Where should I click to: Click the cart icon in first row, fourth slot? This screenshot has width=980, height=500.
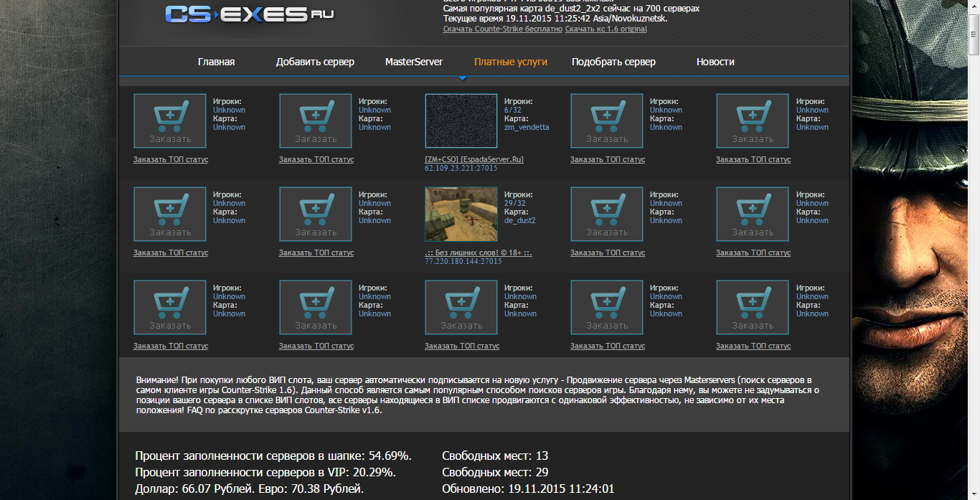(x=607, y=121)
